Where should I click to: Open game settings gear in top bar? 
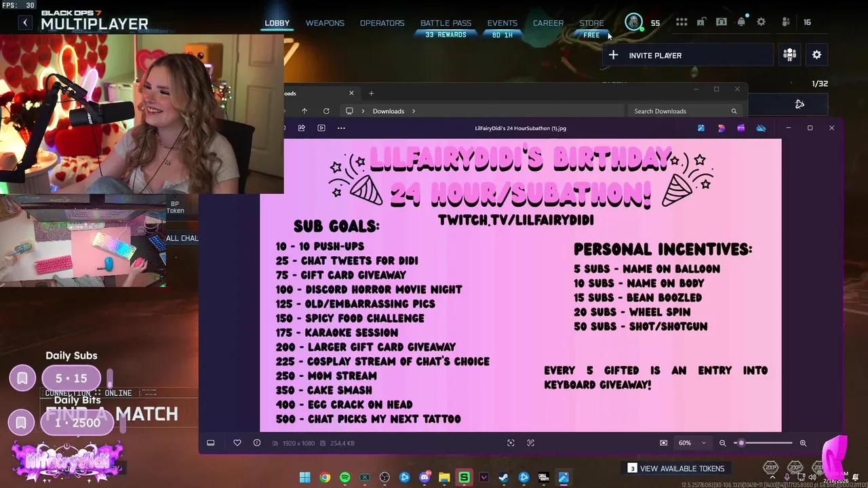point(761,22)
